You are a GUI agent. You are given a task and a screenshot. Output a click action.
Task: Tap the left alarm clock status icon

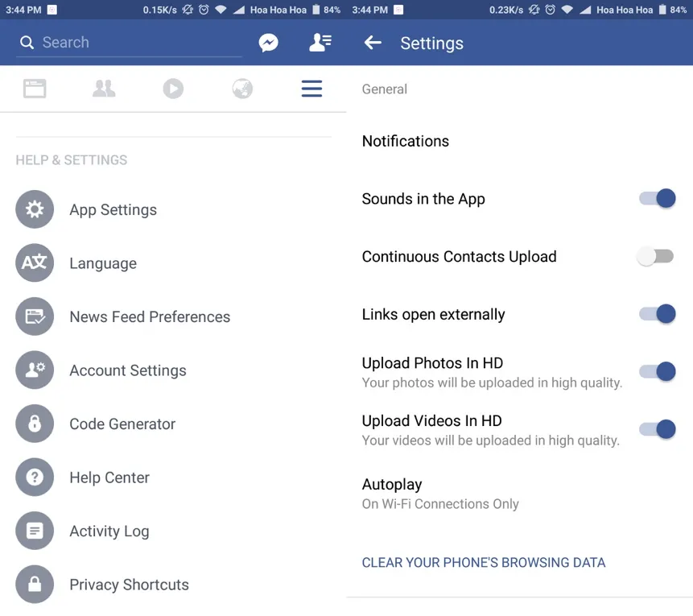click(204, 10)
